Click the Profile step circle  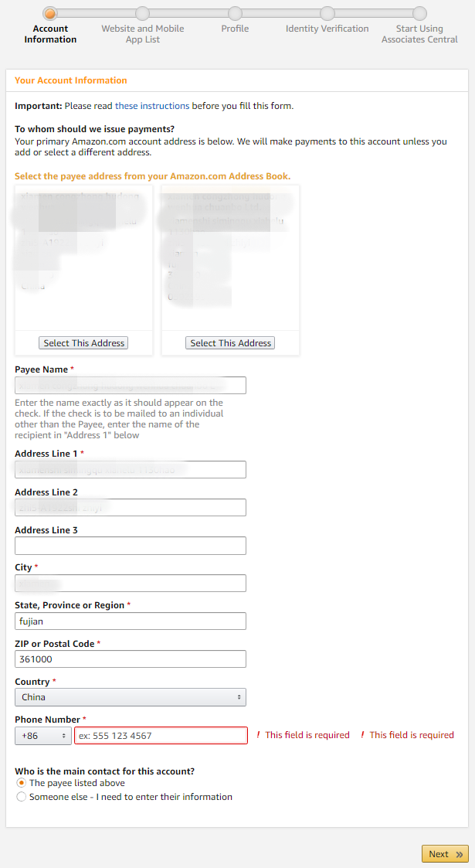(235, 13)
